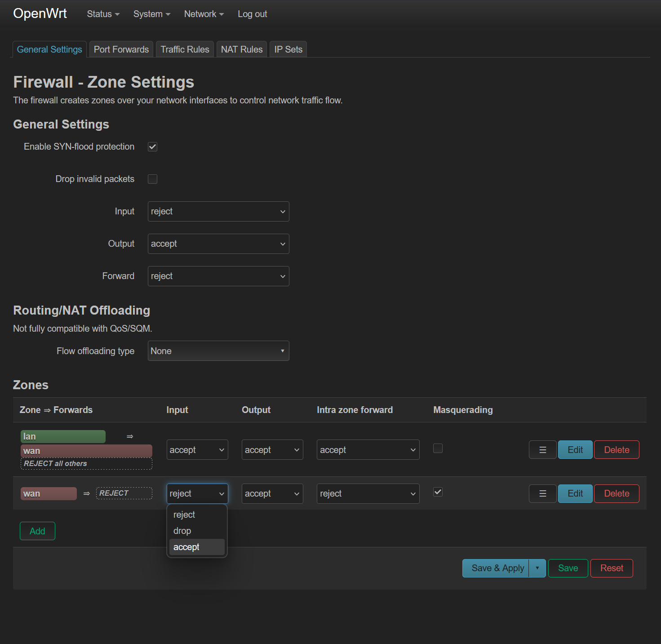Click the red wan zone badge in second row
Image resolution: width=661 pixels, height=644 pixels.
click(x=49, y=493)
